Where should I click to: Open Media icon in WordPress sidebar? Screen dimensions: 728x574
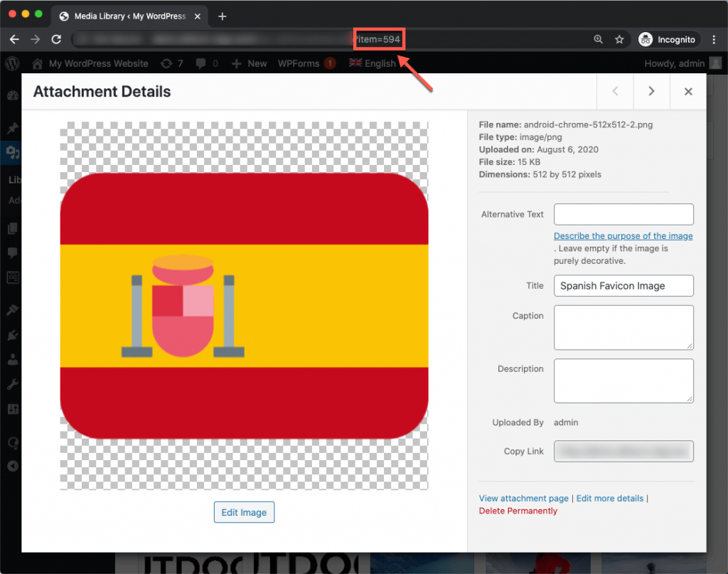click(x=13, y=152)
